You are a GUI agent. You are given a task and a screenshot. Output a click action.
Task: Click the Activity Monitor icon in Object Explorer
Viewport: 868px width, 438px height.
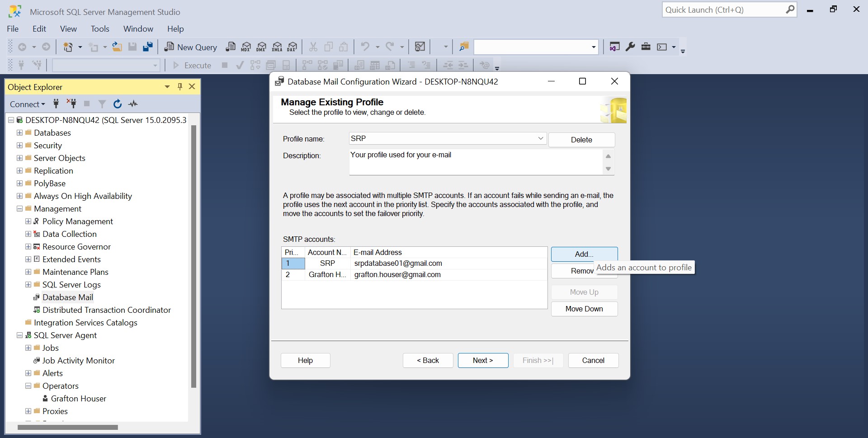pyautogui.click(x=133, y=104)
